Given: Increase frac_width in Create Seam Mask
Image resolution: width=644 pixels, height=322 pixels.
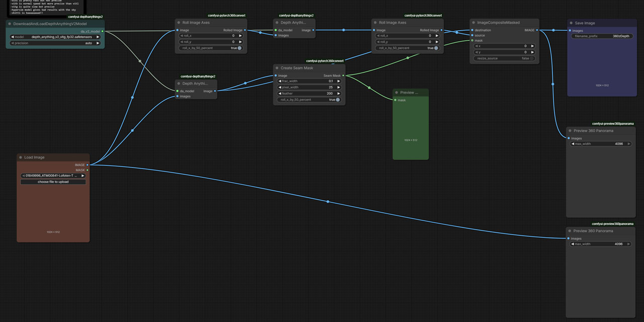Looking at the screenshot, I should (x=339, y=81).
